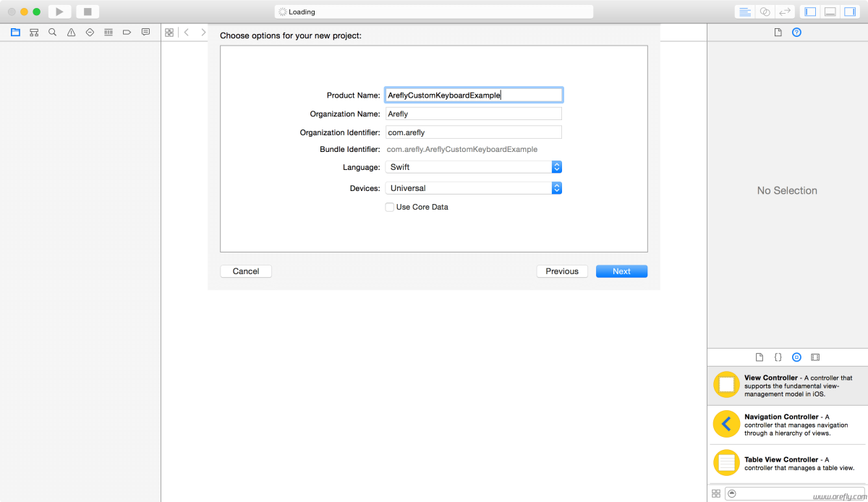The width and height of the screenshot is (868, 502).
Task: Open the Devices dropdown showing Universal
Action: tap(473, 188)
